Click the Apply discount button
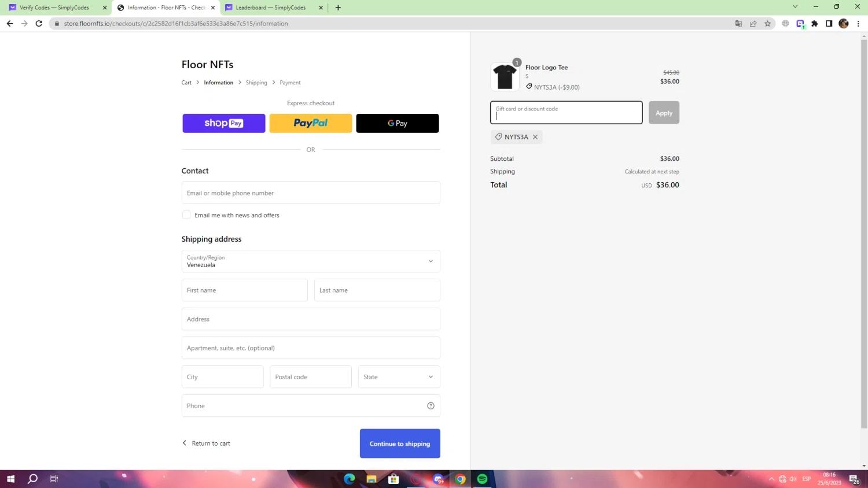 [664, 113]
